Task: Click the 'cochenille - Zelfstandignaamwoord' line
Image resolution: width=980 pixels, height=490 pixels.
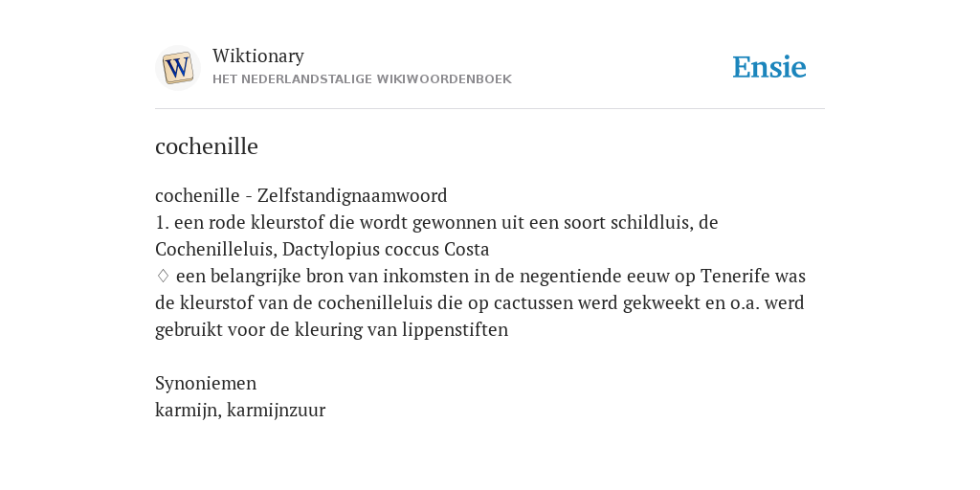Action: pos(301,195)
